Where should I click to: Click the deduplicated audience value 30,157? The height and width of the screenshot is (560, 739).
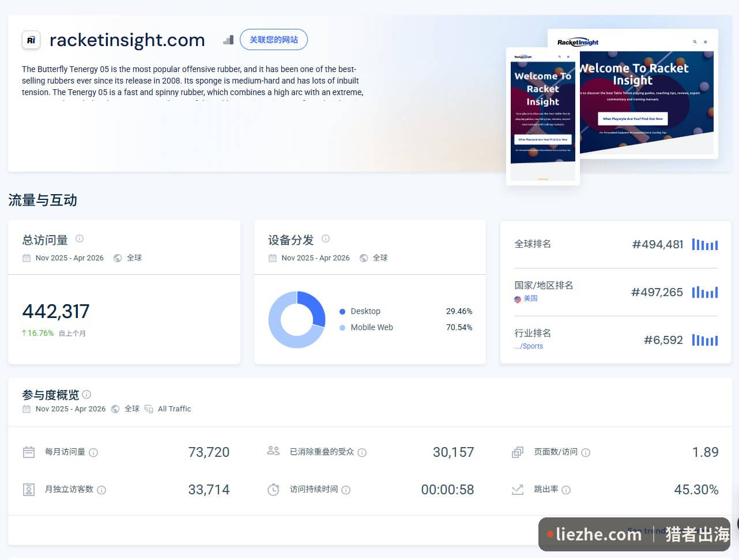[453, 452]
